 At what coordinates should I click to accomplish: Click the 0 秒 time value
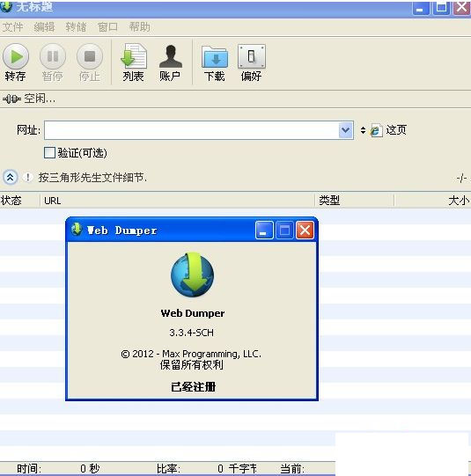[x=90, y=469]
